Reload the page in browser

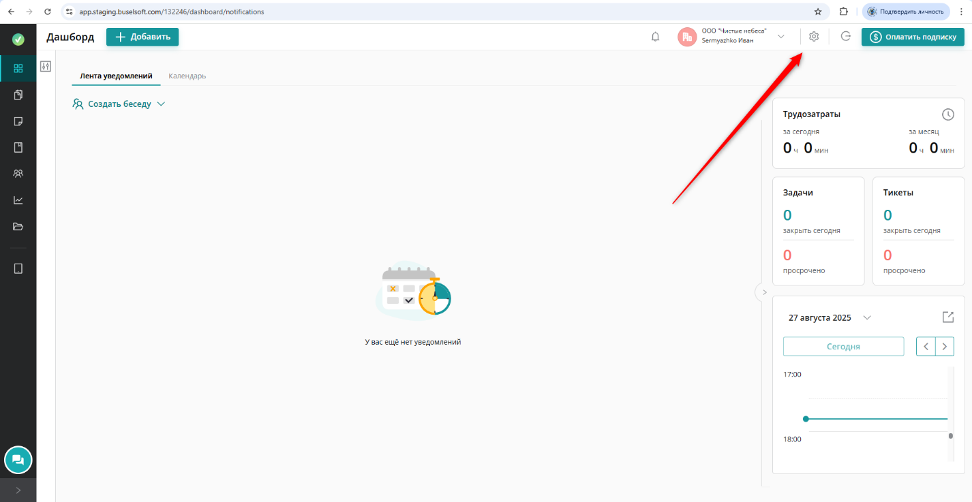[x=48, y=11]
